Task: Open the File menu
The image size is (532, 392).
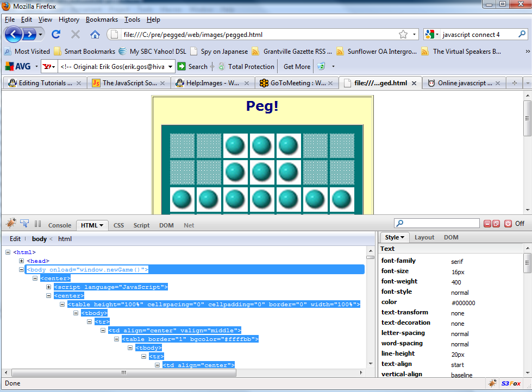Action: 9,20
